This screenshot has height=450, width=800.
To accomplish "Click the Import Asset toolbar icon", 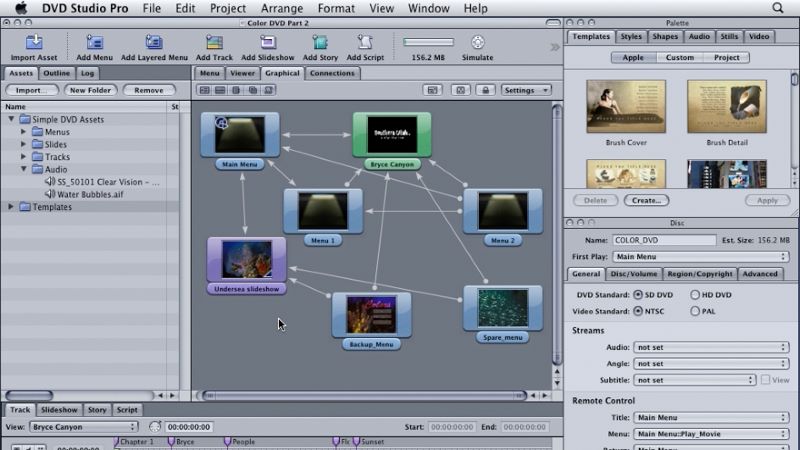I will click(34, 42).
